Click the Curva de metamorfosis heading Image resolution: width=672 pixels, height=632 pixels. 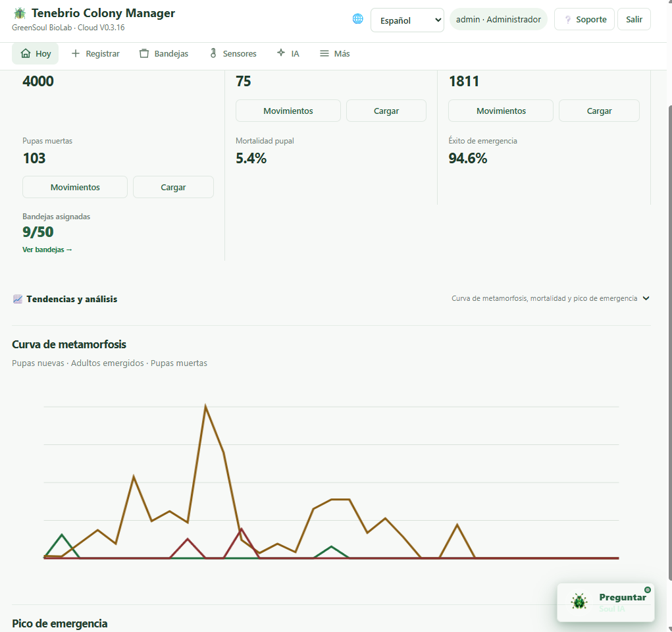[x=69, y=344]
